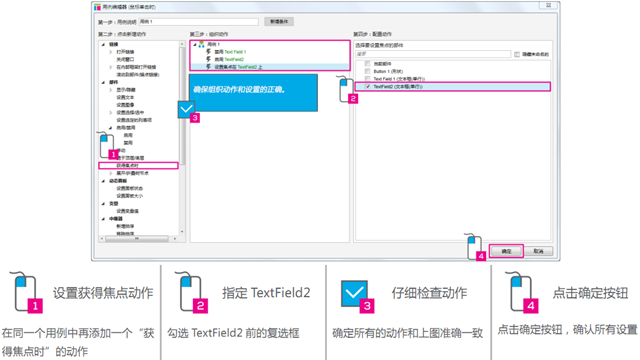Toggle the hide unnamed widgets checkbox
The image size is (640, 360).
click(517, 54)
